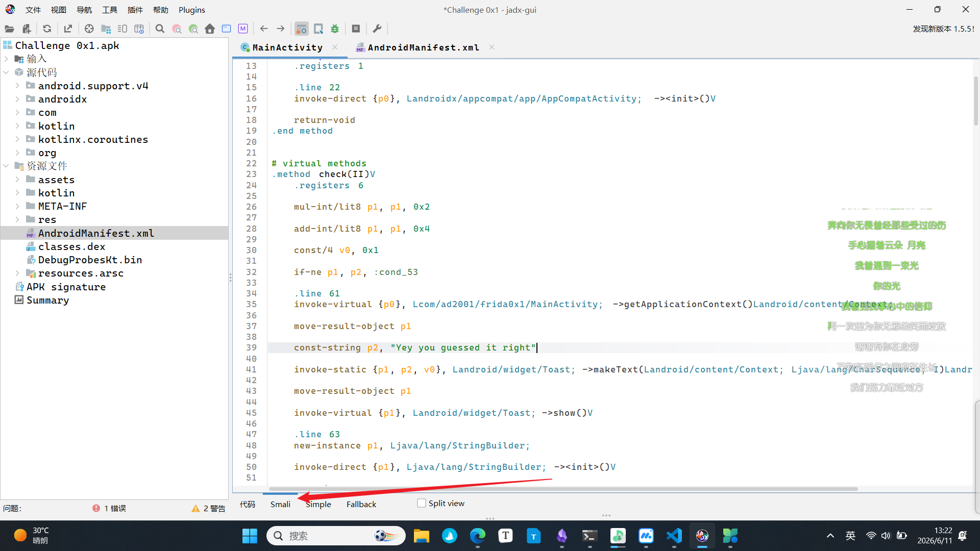This screenshot has width=980, height=551.
Task: Click the open file toolbar icon
Action: (x=10, y=29)
